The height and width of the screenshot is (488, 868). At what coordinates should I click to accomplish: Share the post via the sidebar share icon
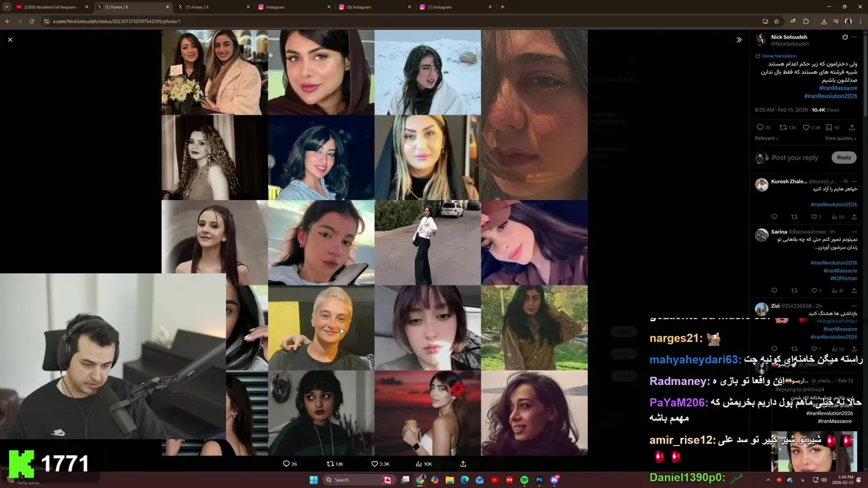[852, 127]
